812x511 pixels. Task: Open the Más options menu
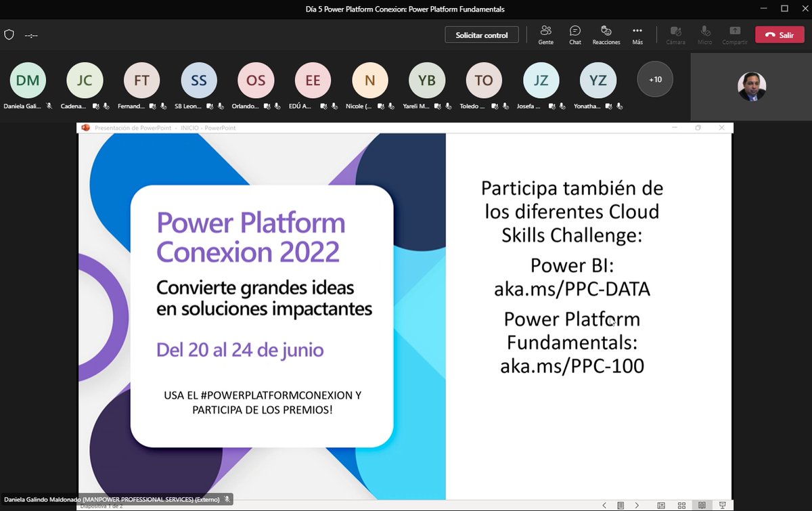click(x=637, y=35)
